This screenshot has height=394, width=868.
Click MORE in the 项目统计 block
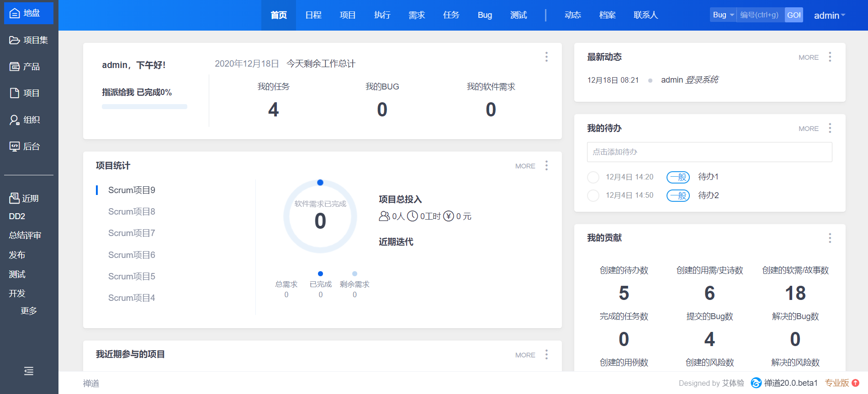[x=525, y=166]
